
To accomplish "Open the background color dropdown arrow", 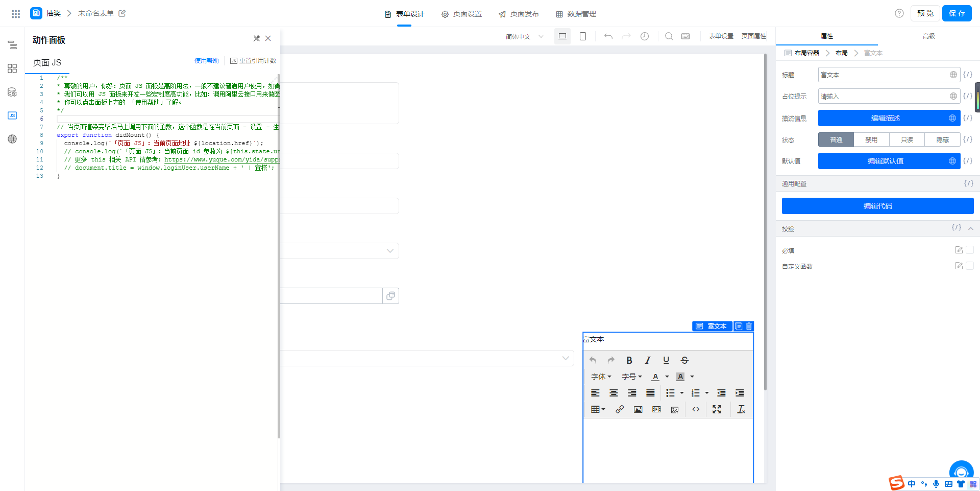I will pyautogui.click(x=692, y=377).
